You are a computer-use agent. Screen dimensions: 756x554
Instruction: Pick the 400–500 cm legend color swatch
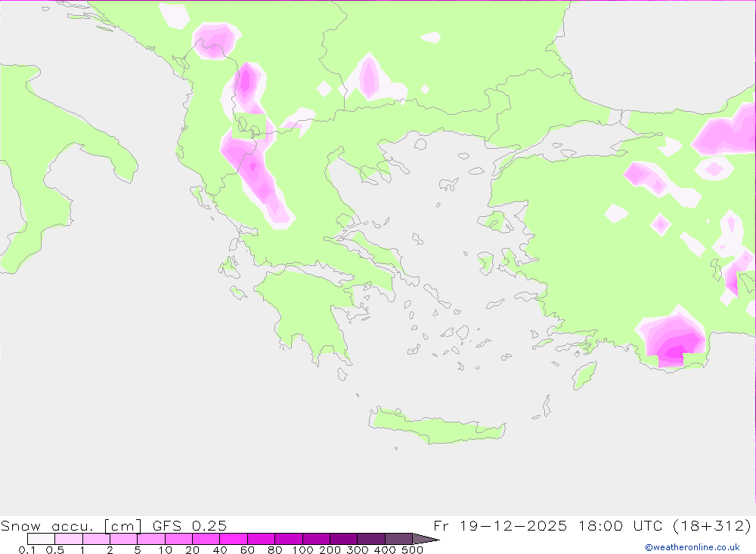coord(398,539)
